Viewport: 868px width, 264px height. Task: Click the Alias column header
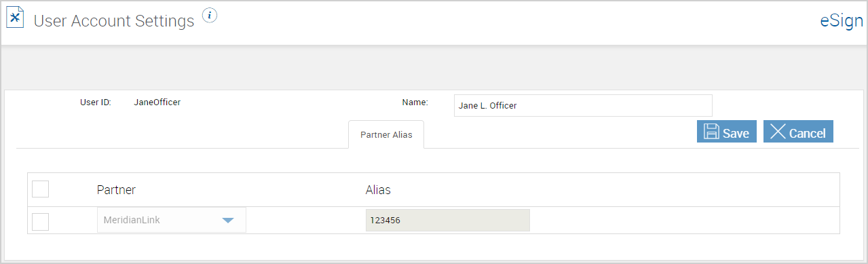[378, 190]
